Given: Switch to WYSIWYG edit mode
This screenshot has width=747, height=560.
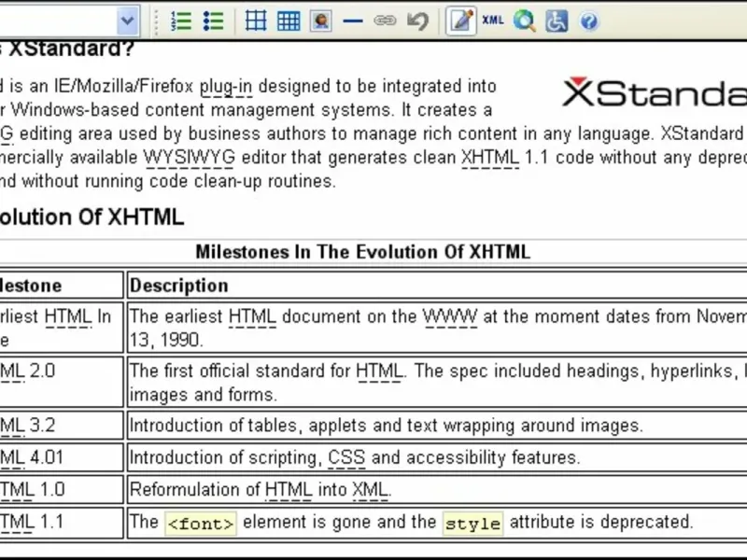Looking at the screenshot, I should [460, 21].
